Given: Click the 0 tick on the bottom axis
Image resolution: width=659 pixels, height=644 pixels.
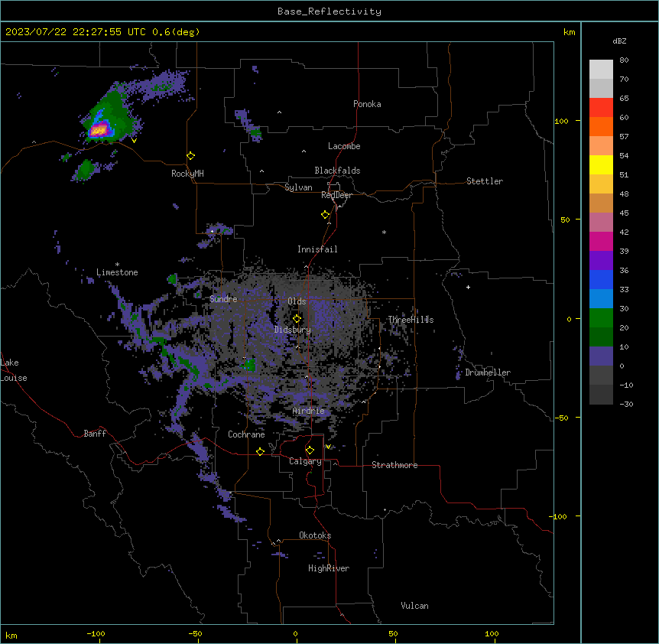Looking at the screenshot, I should [x=295, y=633].
